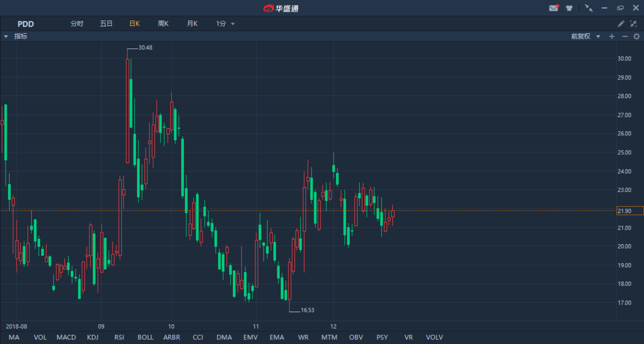Switch to the 周K weekly tab
Image resolution: width=644 pixels, height=344 pixels.
pyautogui.click(x=163, y=24)
